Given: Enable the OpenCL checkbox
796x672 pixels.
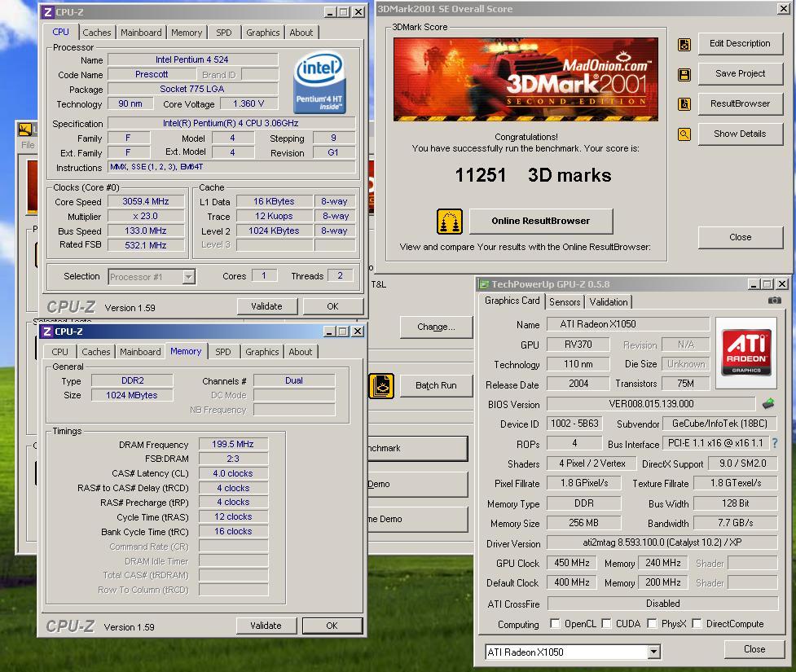Looking at the screenshot, I should (x=556, y=623).
